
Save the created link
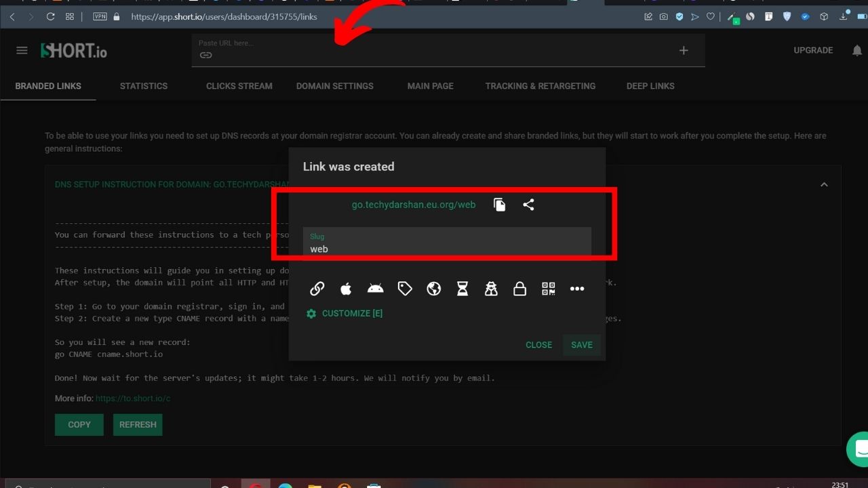(x=582, y=345)
